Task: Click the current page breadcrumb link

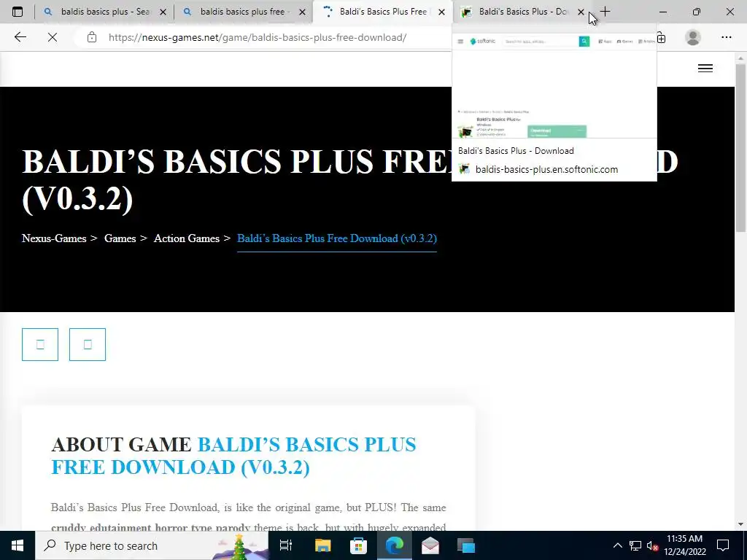Action: (337, 238)
